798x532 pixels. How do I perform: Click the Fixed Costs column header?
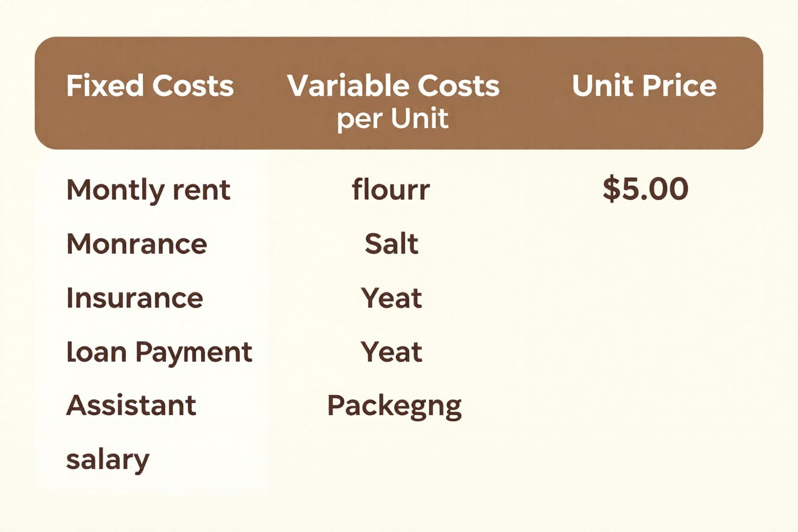[x=150, y=86]
